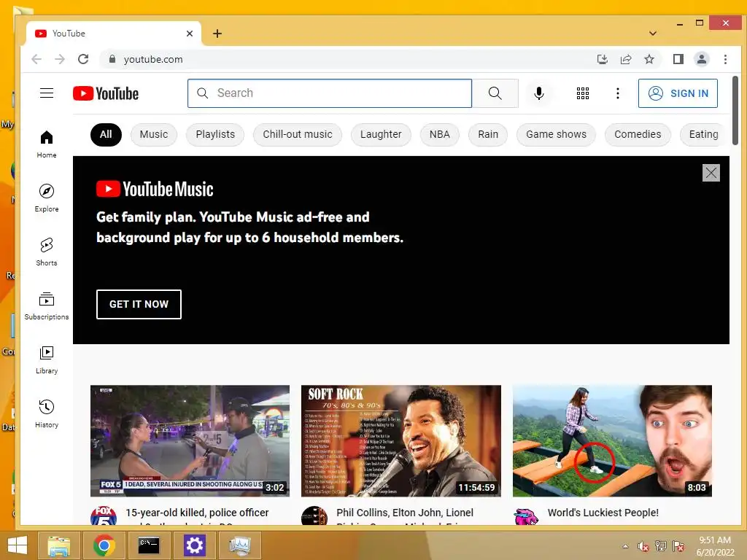This screenshot has height=560, width=747.
Task: Click the FOX 5 channel avatar
Action: pyautogui.click(x=104, y=516)
